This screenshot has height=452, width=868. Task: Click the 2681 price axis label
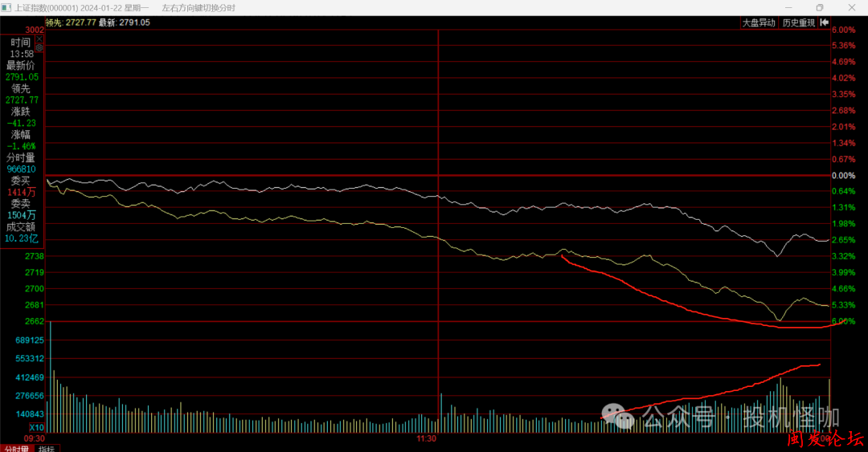click(x=35, y=305)
